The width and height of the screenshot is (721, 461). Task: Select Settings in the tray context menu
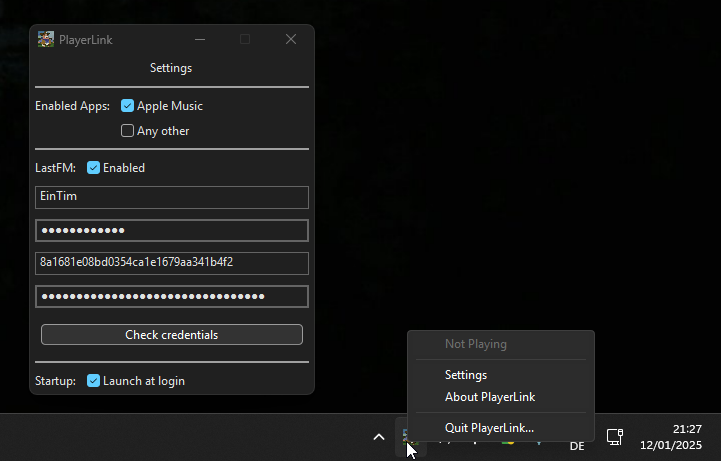point(466,375)
